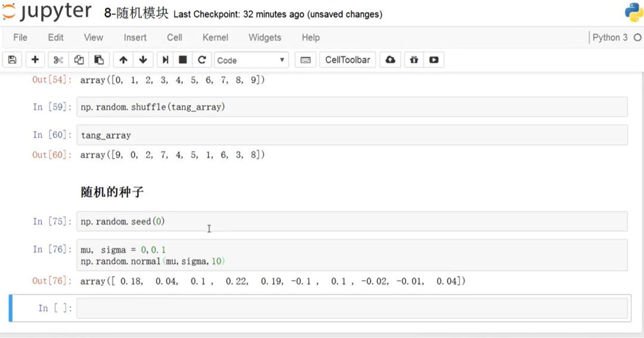Viewport: 644px width, 338px height.
Task: Paste cells below icon
Action: pyautogui.click(x=99, y=60)
